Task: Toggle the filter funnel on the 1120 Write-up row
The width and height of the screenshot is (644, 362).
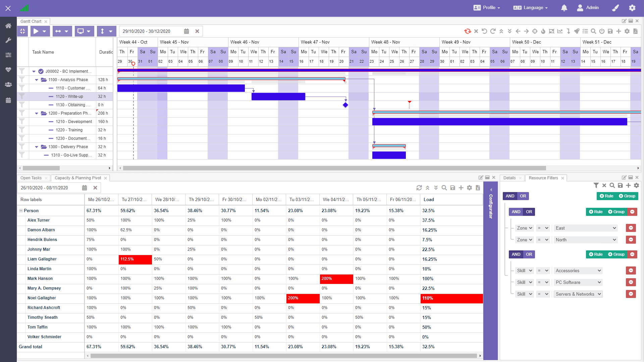Action: [22, 96]
